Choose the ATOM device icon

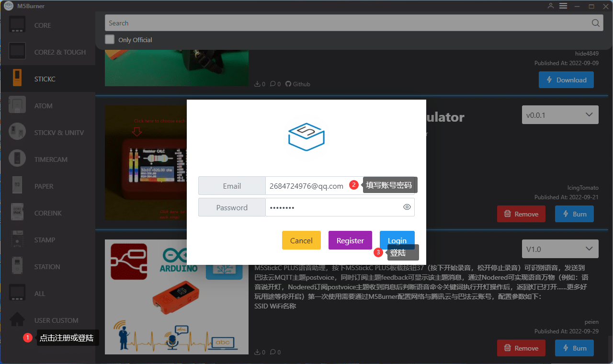tap(17, 106)
